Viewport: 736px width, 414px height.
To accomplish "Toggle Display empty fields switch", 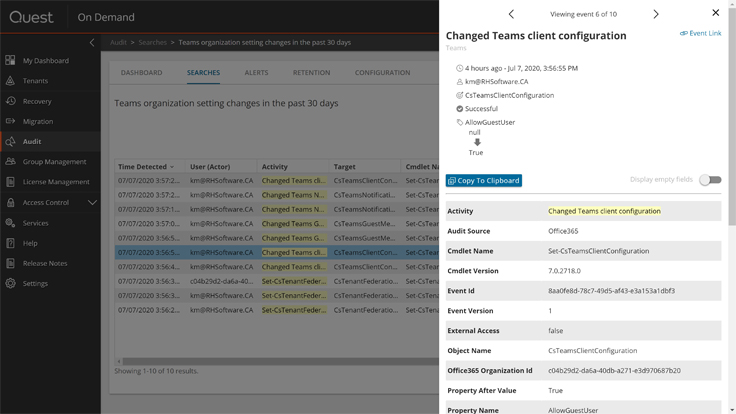I will pyautogui.click(x=710, y=180).
